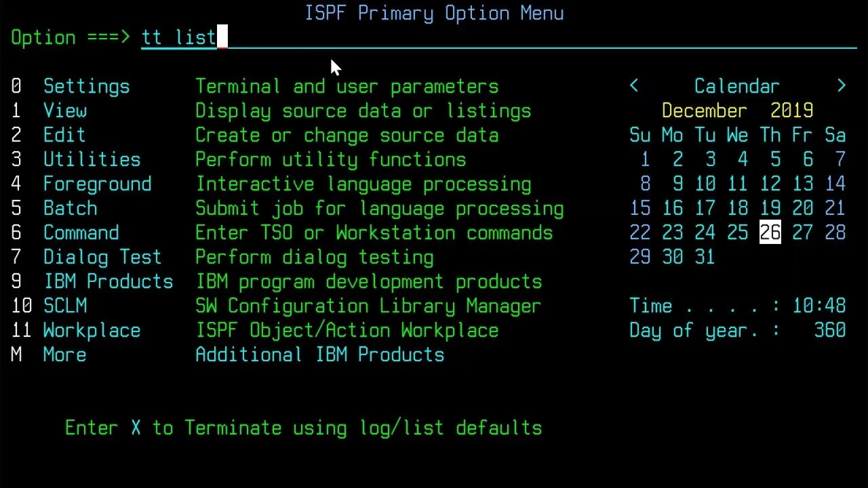Select option 0 Settings
The image size is (868, 488).
tap(86, 87)
